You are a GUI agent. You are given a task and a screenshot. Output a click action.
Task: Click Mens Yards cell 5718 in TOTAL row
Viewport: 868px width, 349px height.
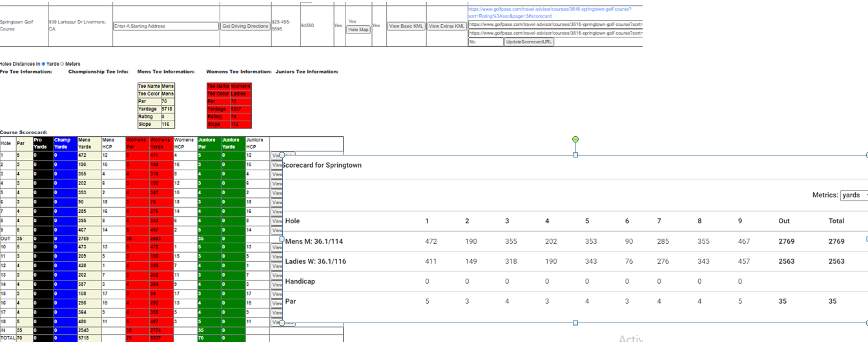pos(88,338)
